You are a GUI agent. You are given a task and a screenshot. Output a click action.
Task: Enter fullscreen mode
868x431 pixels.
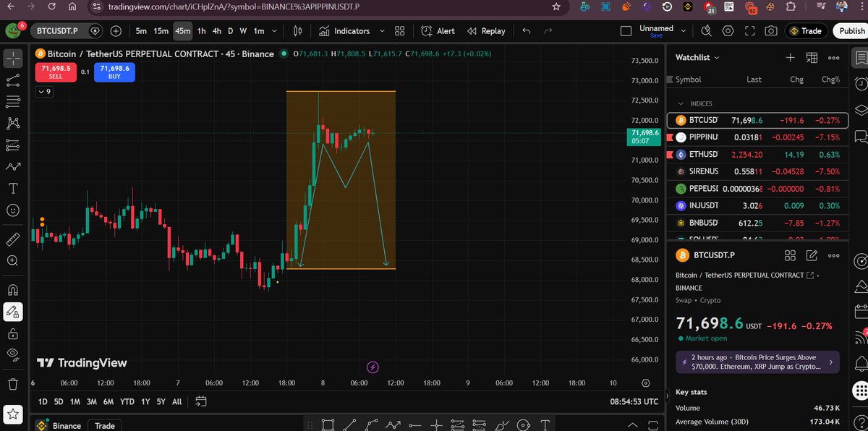(x=750, y=31)
